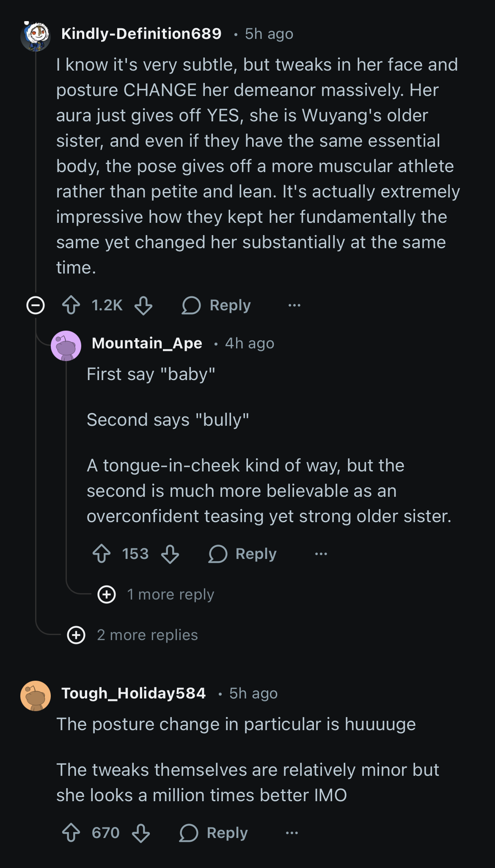The width and height of the screenshot is (495, 868).
Task: Downvote Kindly-Definition689's comment
Action: coord(143,305)
